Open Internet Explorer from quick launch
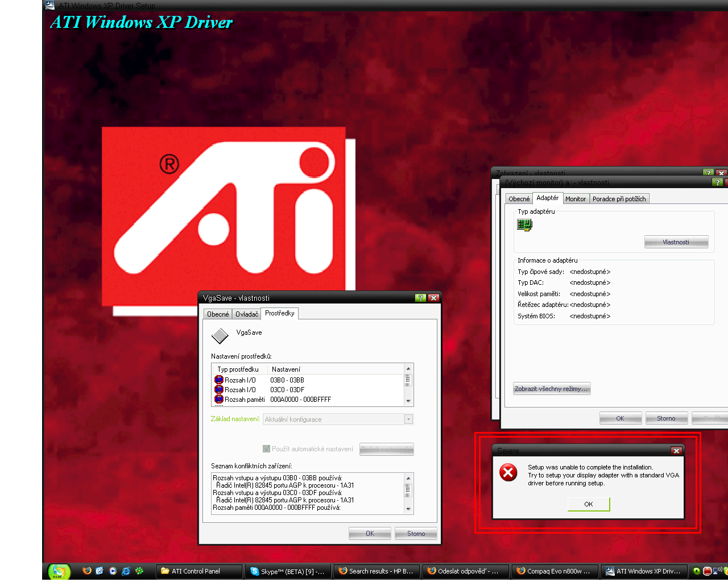The height and width of the screenshot is (582, 728). 126,571
